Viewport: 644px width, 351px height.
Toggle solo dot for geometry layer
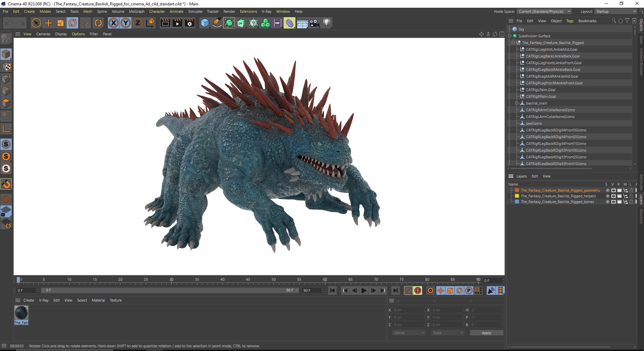point(607,190)
